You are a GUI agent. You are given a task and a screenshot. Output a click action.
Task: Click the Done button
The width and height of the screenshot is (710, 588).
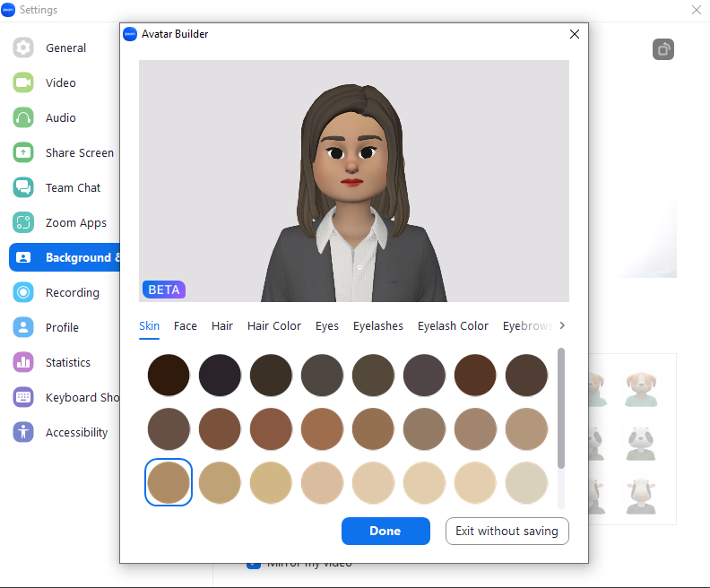[385, 531]
